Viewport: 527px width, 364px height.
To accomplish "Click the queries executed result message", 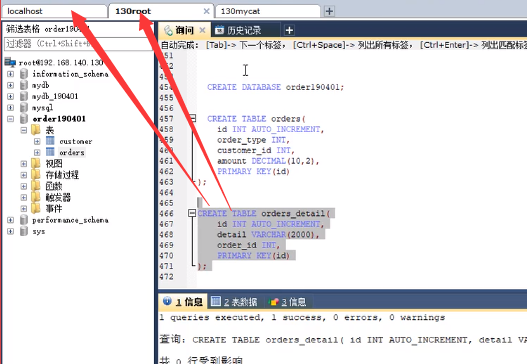I will coord(302,318).
